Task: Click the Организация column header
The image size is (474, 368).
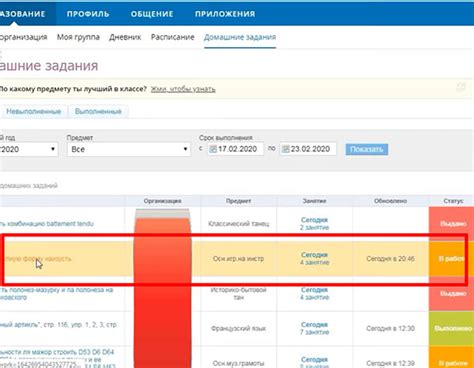Action: click(x=163, y=201)
